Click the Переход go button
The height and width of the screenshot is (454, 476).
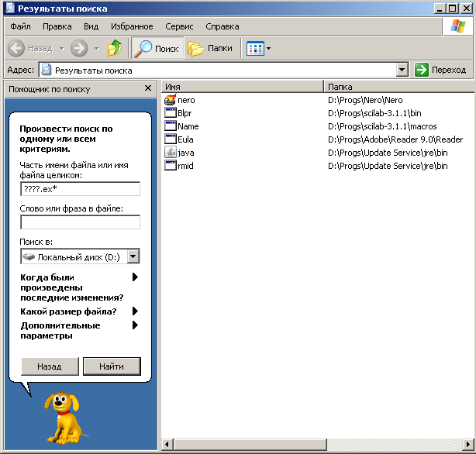(x=440, y=70)
